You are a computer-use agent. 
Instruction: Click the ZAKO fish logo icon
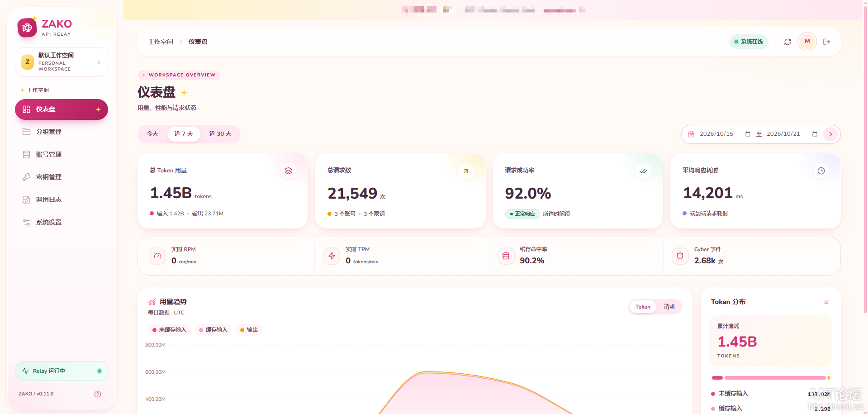point(27,28)
